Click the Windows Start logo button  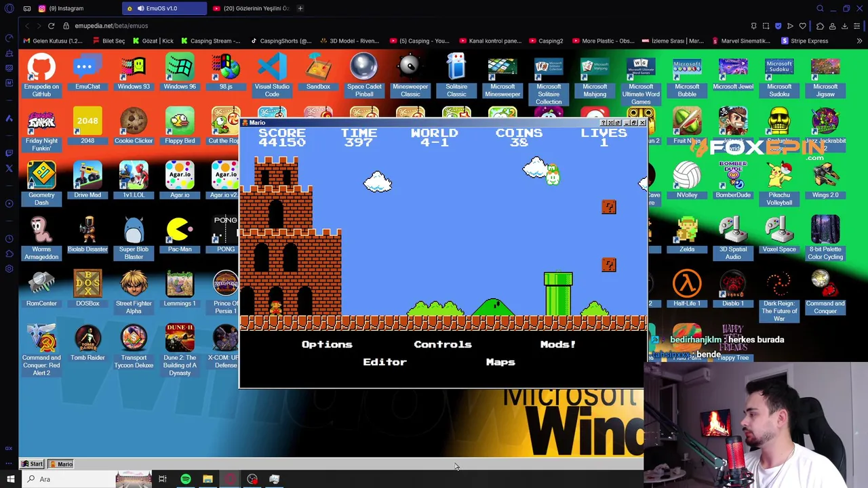click(x=10, y=479)
